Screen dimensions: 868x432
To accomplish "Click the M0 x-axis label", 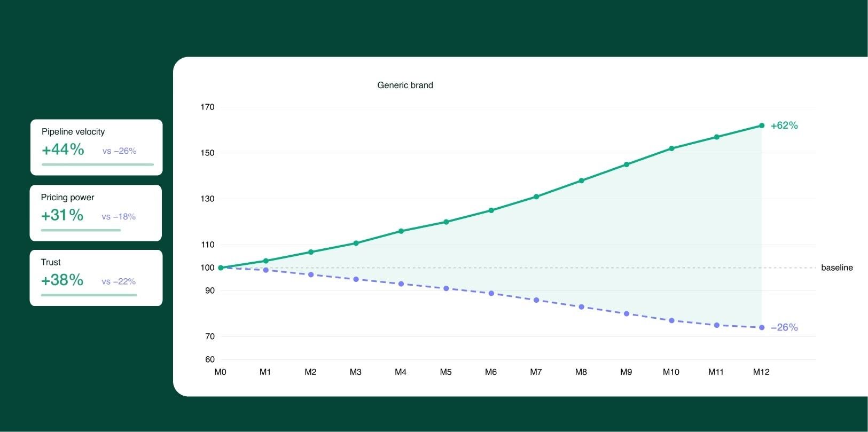I will pos(221,372).
